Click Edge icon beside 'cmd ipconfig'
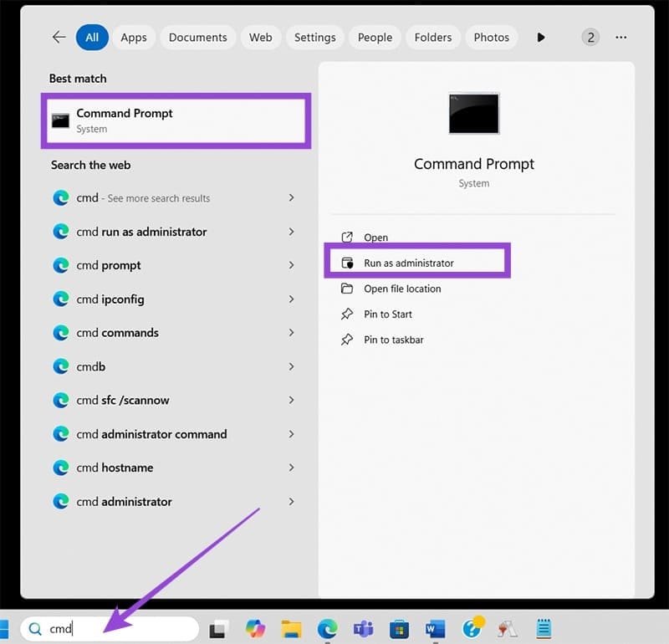 pyautogui.click(x=60, y=299)
